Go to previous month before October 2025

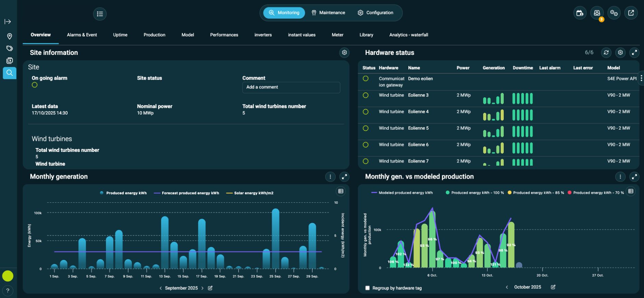click(x=507, y=287)
